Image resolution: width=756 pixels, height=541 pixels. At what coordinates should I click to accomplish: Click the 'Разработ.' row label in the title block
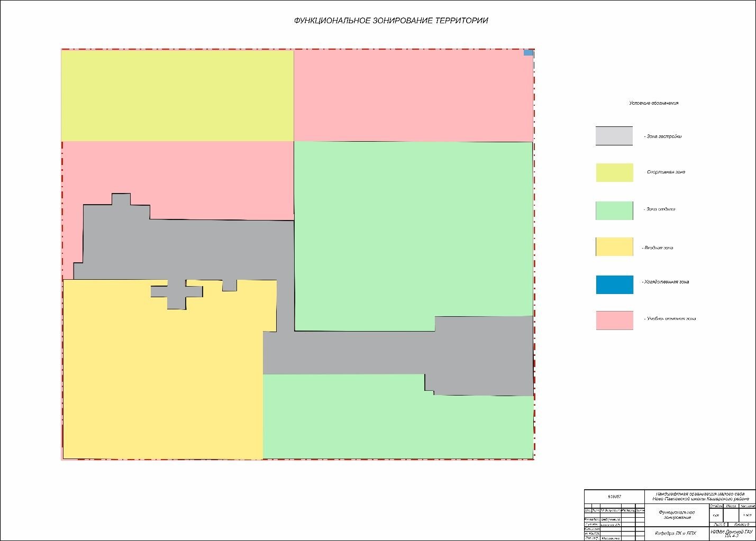coord(592,520)
